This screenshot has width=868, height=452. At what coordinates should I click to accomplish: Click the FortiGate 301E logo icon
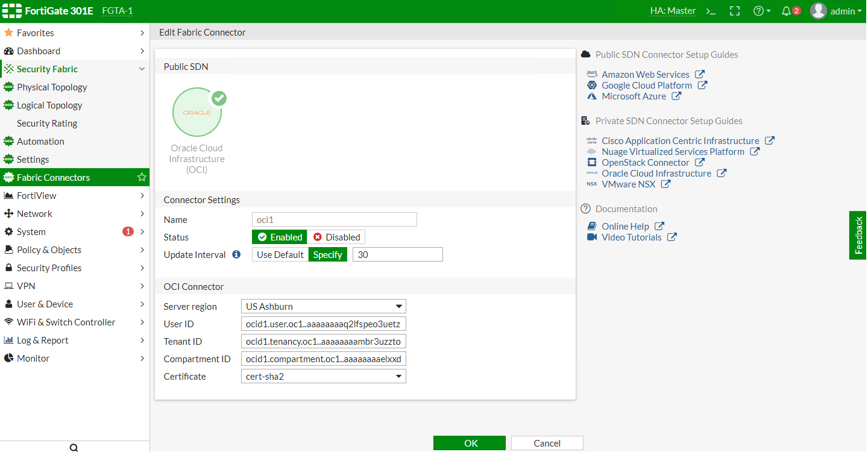(x=12, y=10)
